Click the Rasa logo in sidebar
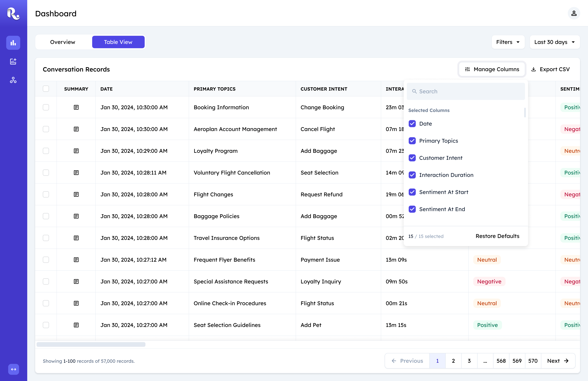588x381 pixels. (x=13, y=13)
